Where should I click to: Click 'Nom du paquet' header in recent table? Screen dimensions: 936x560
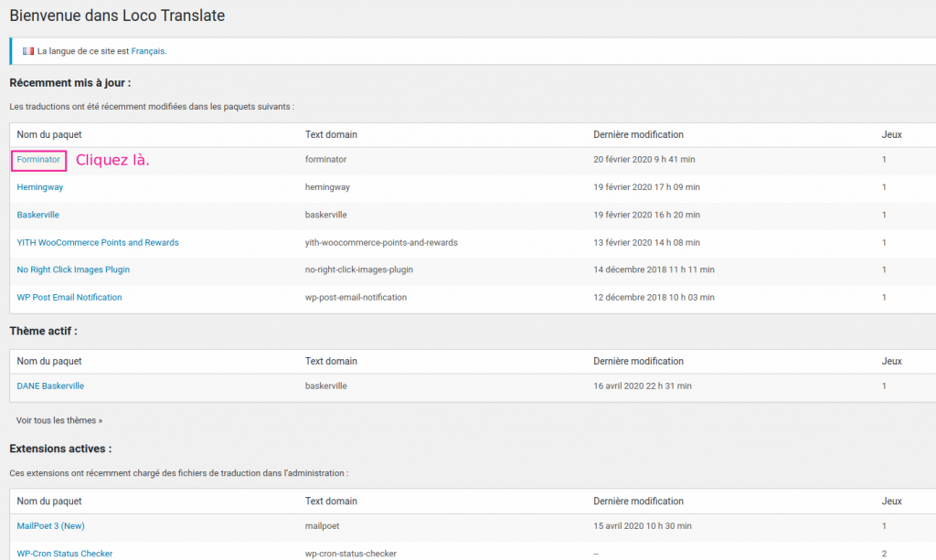coord(49,135)
